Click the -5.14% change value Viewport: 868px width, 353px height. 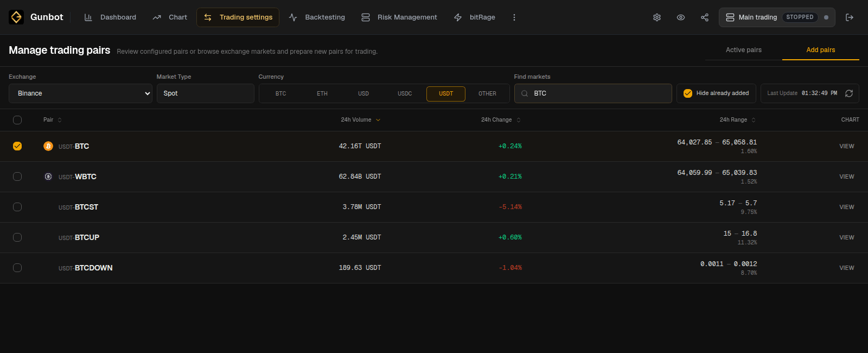tap(510, 207)
